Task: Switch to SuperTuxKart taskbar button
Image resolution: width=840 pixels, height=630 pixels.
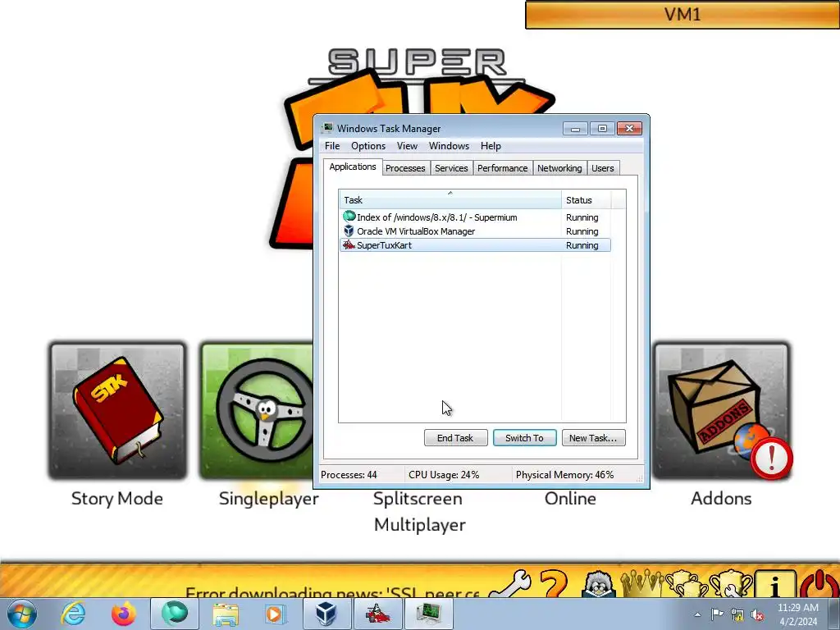Action: tap(377, 614)
